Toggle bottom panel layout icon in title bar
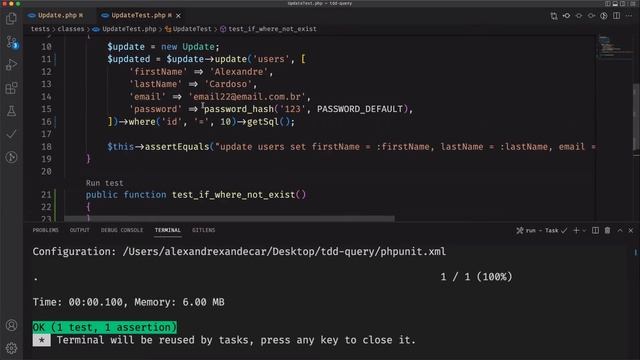The height and width of the screenshot is (360, 640). 615,4
